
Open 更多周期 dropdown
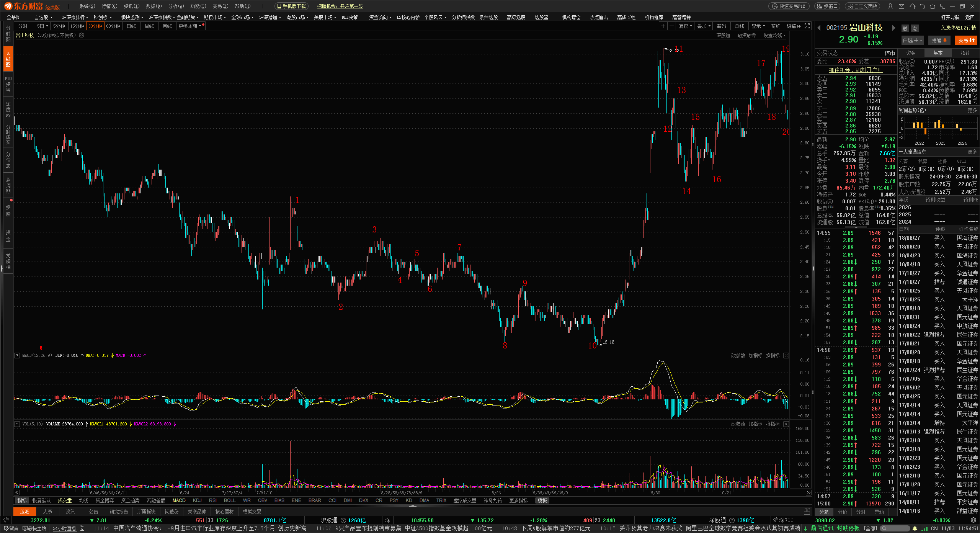[x=190, y=26]
